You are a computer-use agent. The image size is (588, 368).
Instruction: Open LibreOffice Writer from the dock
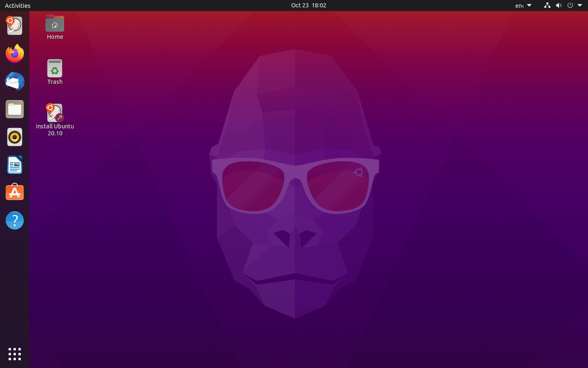pyautogui.click(x=15, y=165)
